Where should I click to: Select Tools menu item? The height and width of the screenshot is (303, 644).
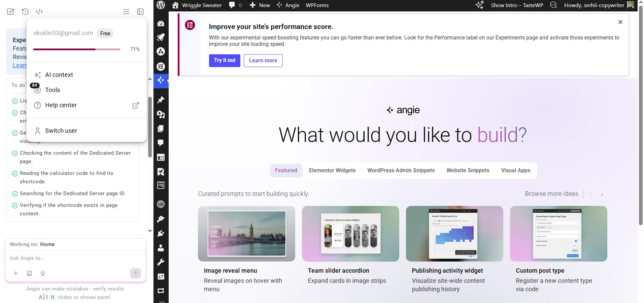pos(87,90)
